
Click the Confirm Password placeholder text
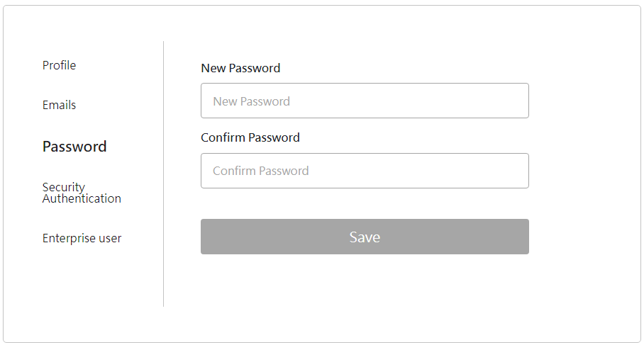(x=260, y=171)
